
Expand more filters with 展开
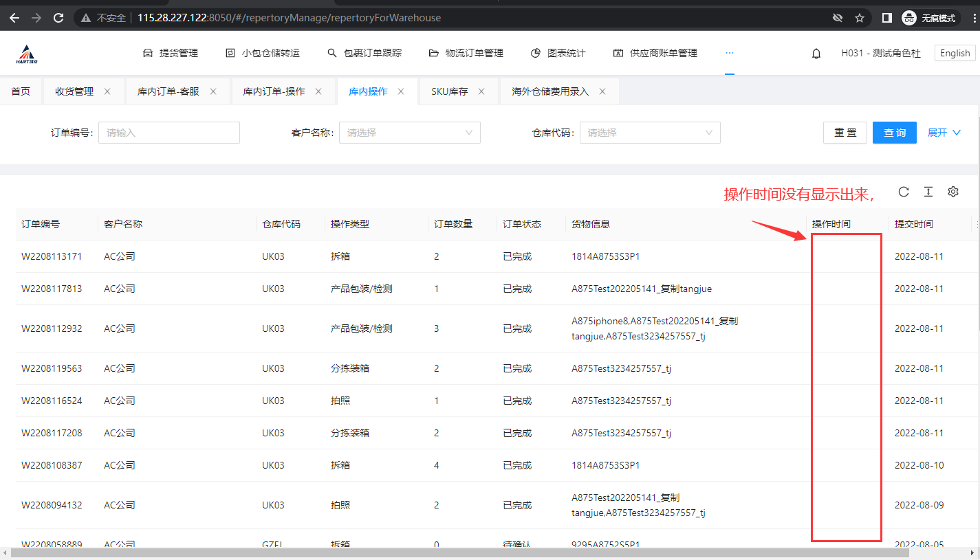tap(944, 133)
